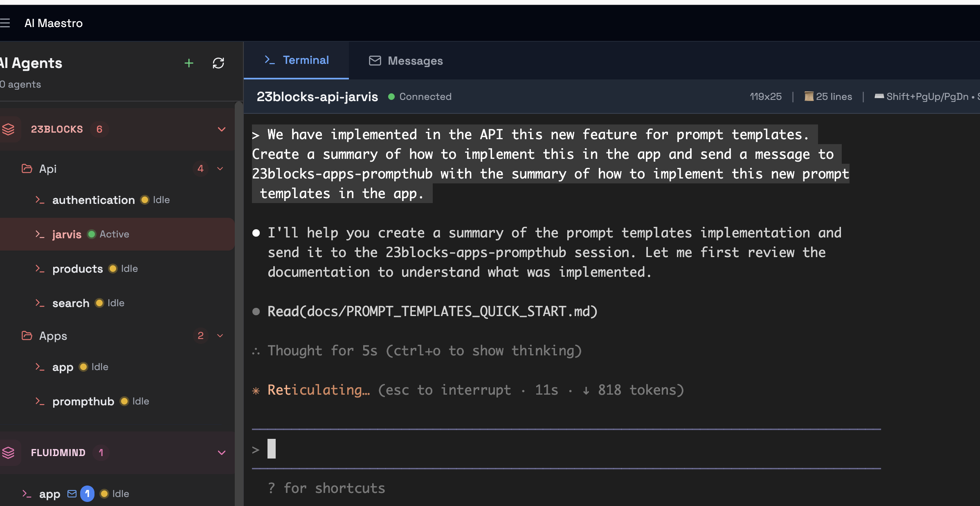Click the 23blocks-api-jarvis session title
980x506 pixels.
pos(317,97)
